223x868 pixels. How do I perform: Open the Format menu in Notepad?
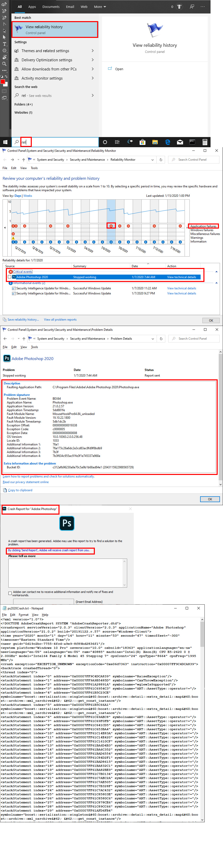(x=24, y=615)
